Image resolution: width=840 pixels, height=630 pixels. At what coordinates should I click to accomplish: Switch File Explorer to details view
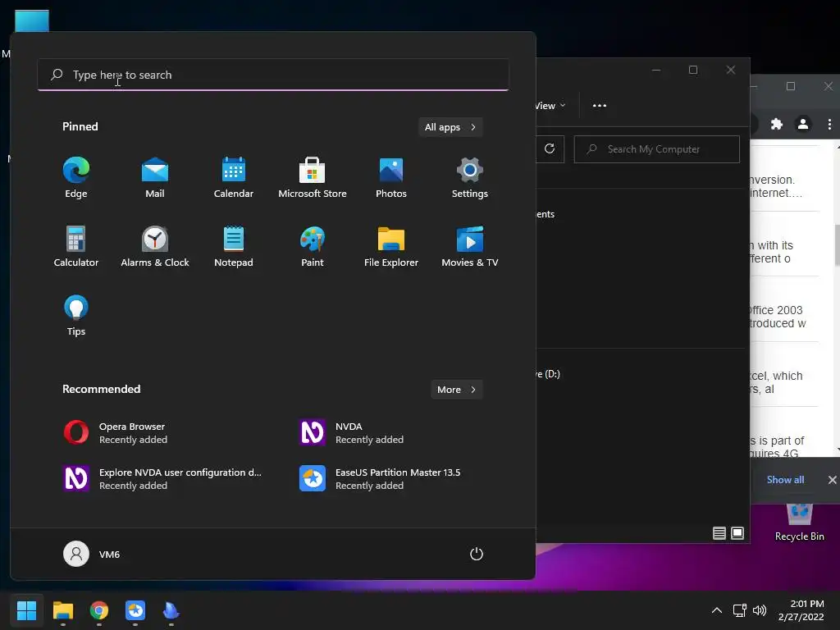(719, 533)
